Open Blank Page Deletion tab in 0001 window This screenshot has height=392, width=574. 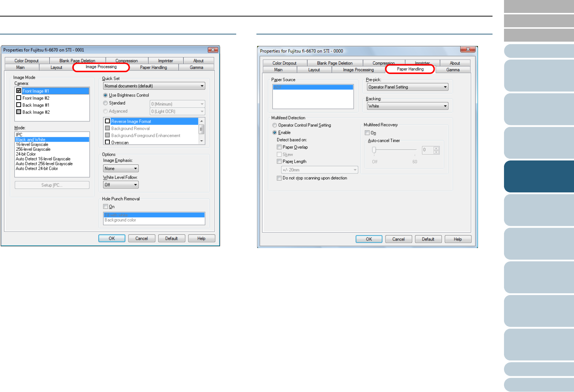click(77, 61)
